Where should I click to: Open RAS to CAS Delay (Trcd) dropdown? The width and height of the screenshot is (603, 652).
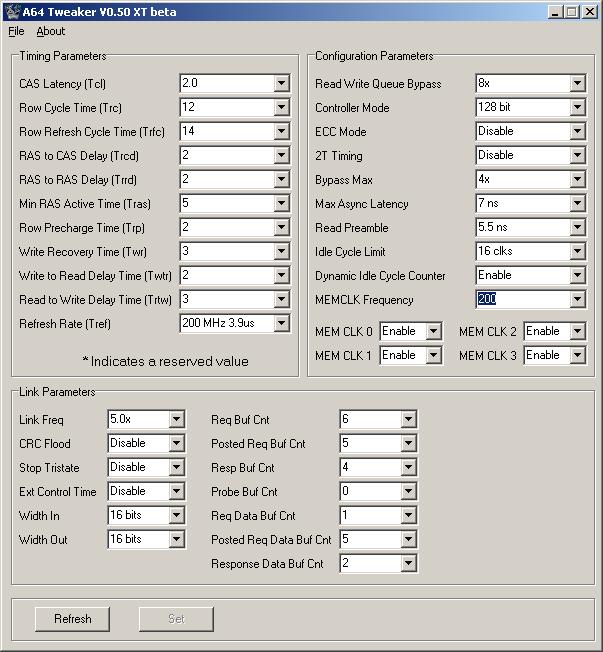pos(282,156)
